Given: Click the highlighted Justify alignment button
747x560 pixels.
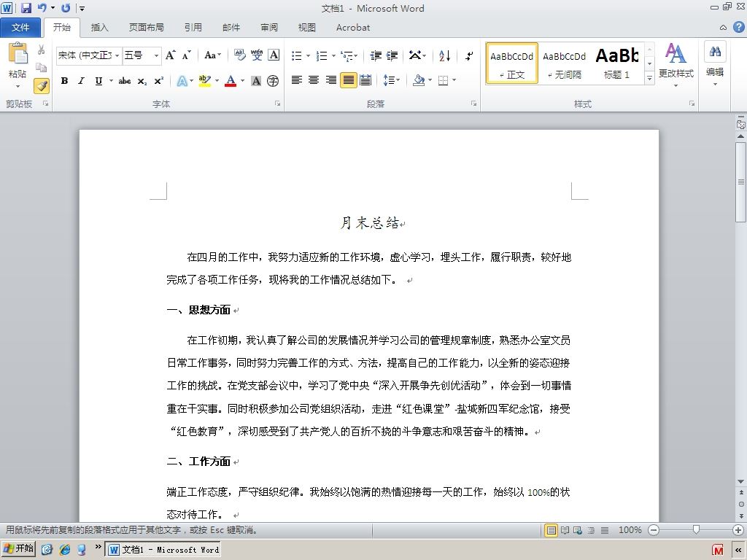Looking at the screenshot, I should pos(348,80).
